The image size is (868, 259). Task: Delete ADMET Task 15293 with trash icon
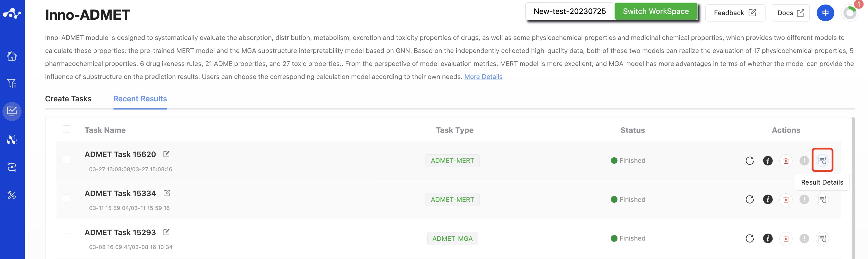pyautogui.click(x=786, y=238)
